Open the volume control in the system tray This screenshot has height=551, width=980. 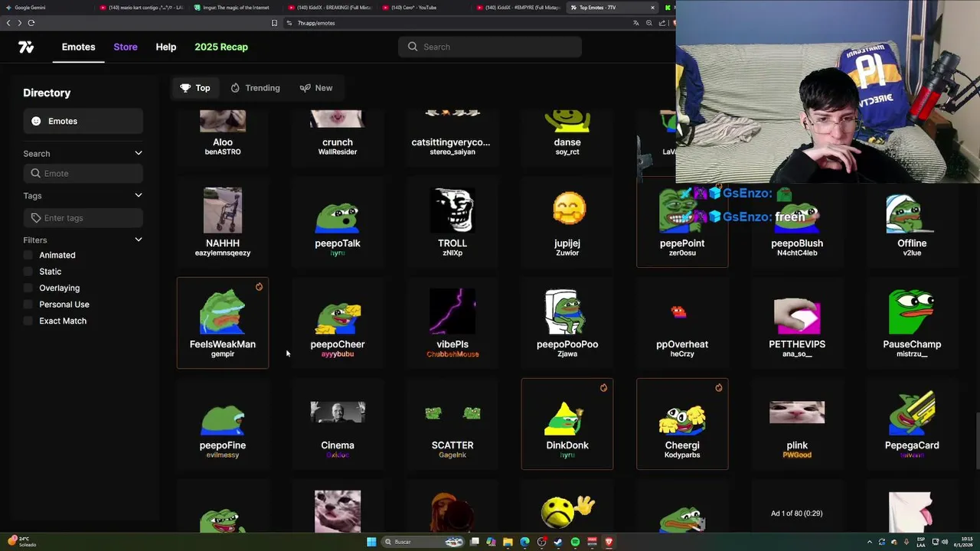click(x=944, y=542)
